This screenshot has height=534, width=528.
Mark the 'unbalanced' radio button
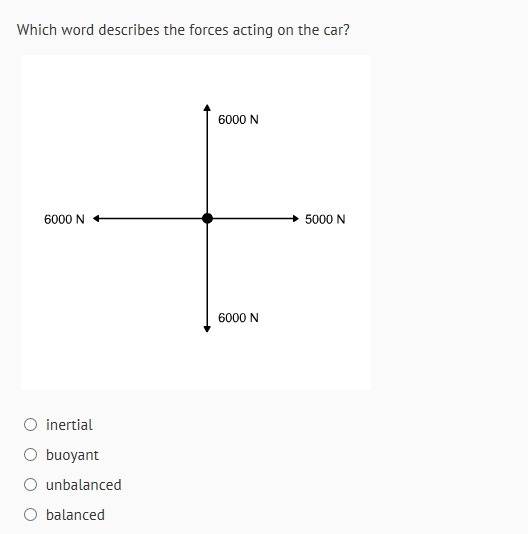coord(31,484)
